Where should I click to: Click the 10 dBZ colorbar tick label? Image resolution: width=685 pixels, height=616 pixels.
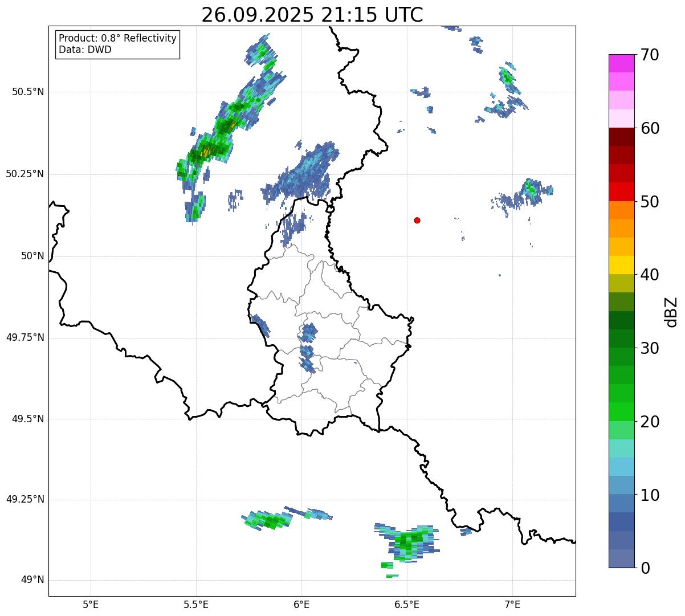point(650,495)
